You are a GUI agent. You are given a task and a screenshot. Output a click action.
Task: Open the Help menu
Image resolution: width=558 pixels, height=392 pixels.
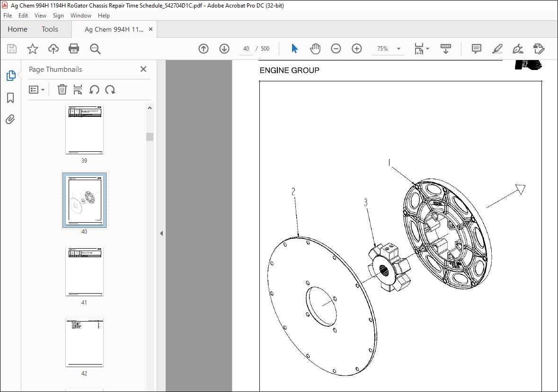pyautogui.click(x=104, y=16)
